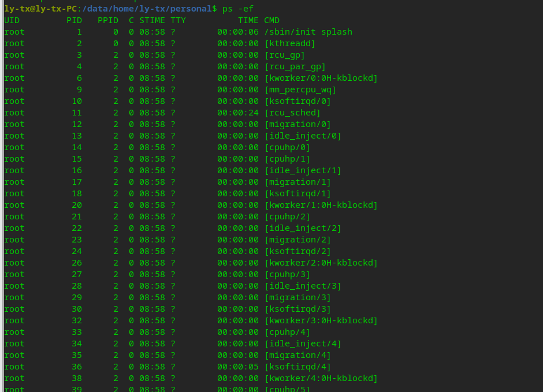Click the [rcu_gp] process name
543x392 pixels.
285,55
